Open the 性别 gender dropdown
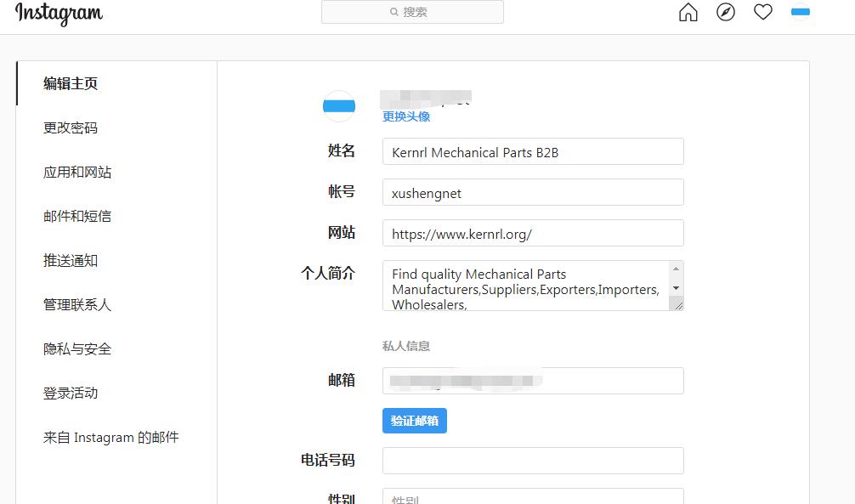 click(x=533, y=498)
